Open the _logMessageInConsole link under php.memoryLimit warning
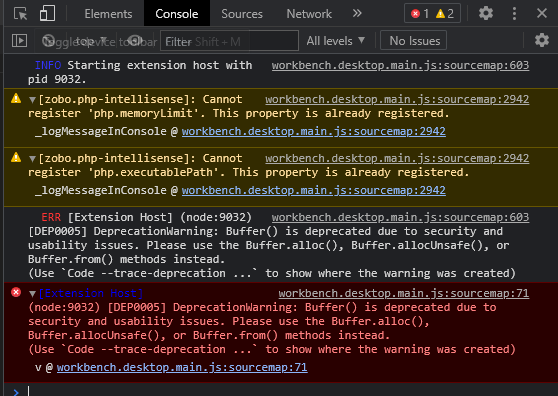558x396 pixels. point(314,131)
